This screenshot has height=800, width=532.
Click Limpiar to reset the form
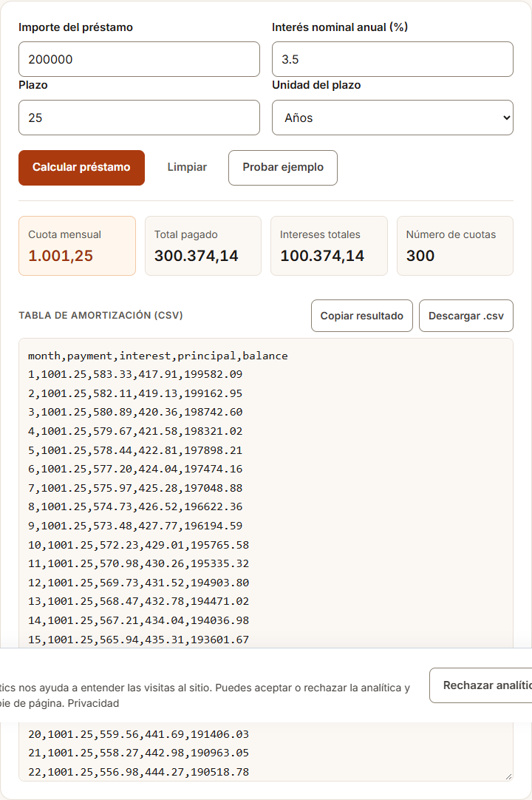point(187,167)
